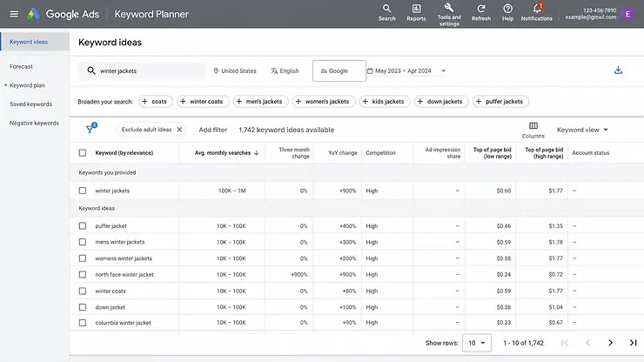Click the Account status column header

tap(591, 153)
